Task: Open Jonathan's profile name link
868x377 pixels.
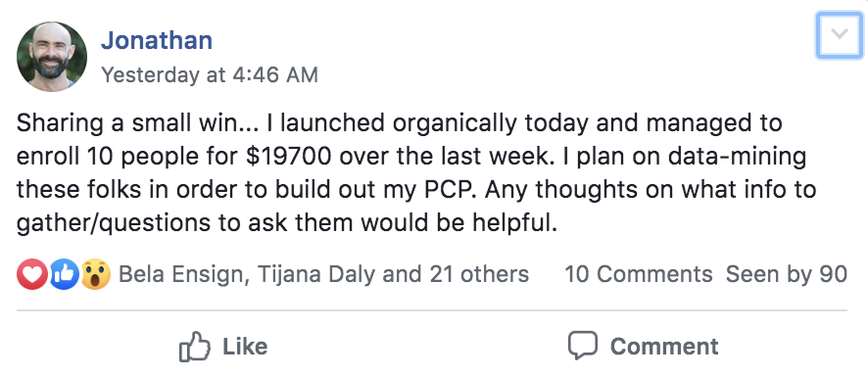Action: (x=157, y=40)
